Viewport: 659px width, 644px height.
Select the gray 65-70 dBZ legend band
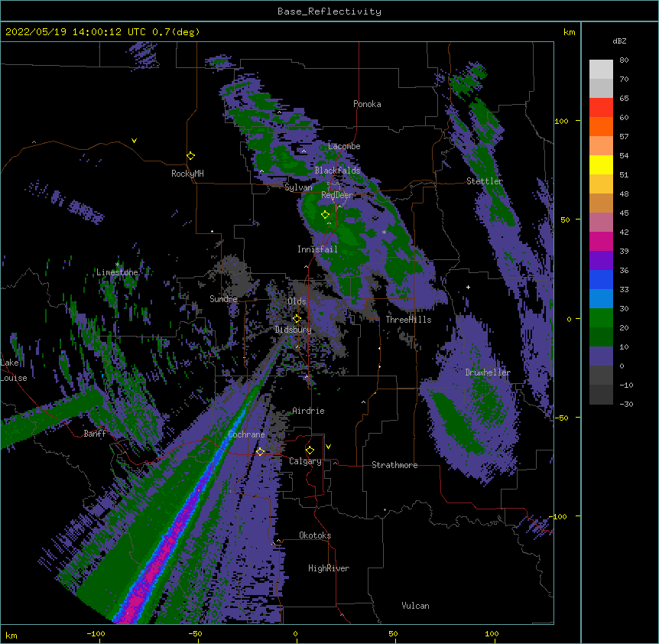[x=601, y=88]
